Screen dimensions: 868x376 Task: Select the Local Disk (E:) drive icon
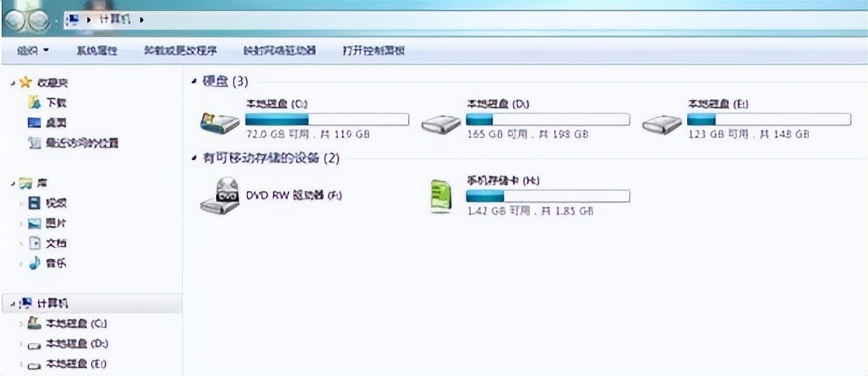[662, 124]
